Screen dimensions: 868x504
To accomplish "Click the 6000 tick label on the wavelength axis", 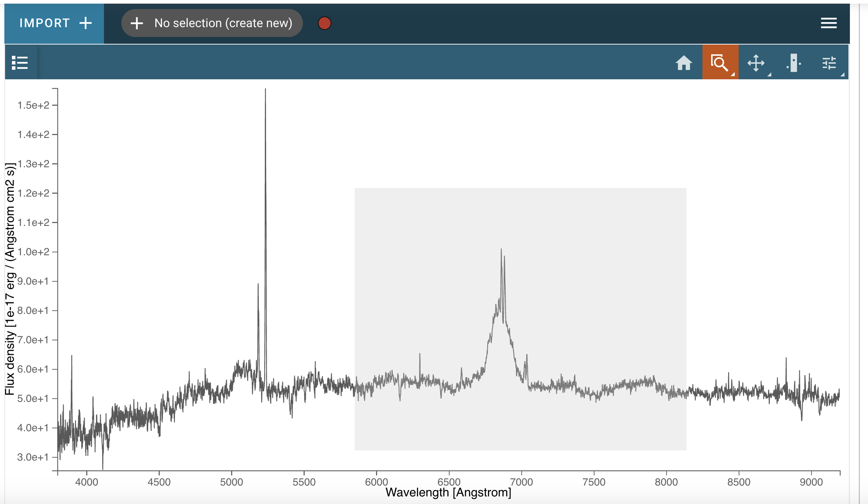I will pyautogui.click(x=376, y=482).
